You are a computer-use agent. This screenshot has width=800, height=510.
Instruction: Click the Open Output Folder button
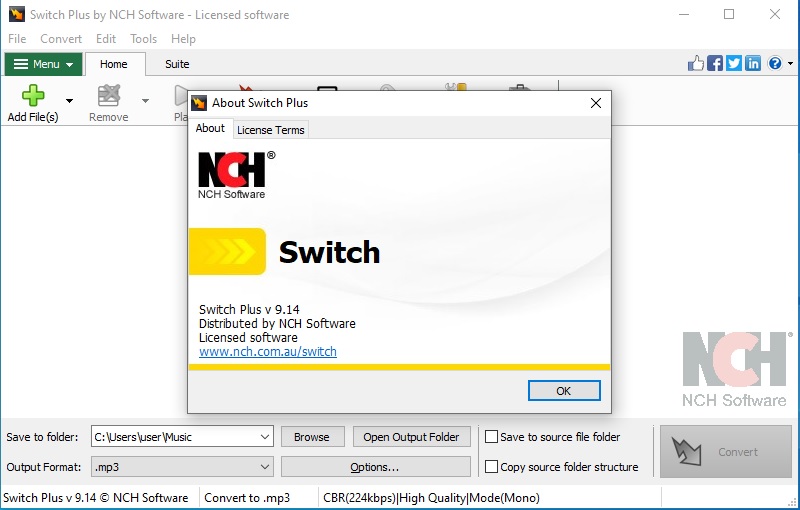pyautogui.click(x=411, y=437)
